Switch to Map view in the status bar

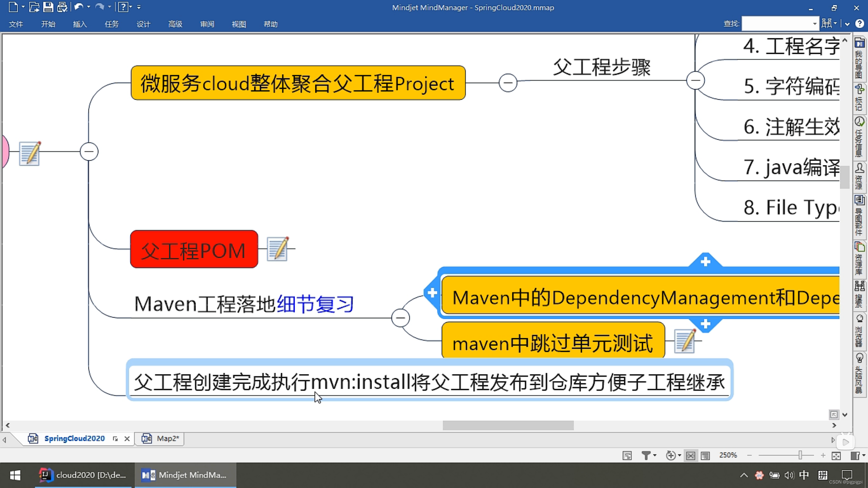(x=691, y=455)
